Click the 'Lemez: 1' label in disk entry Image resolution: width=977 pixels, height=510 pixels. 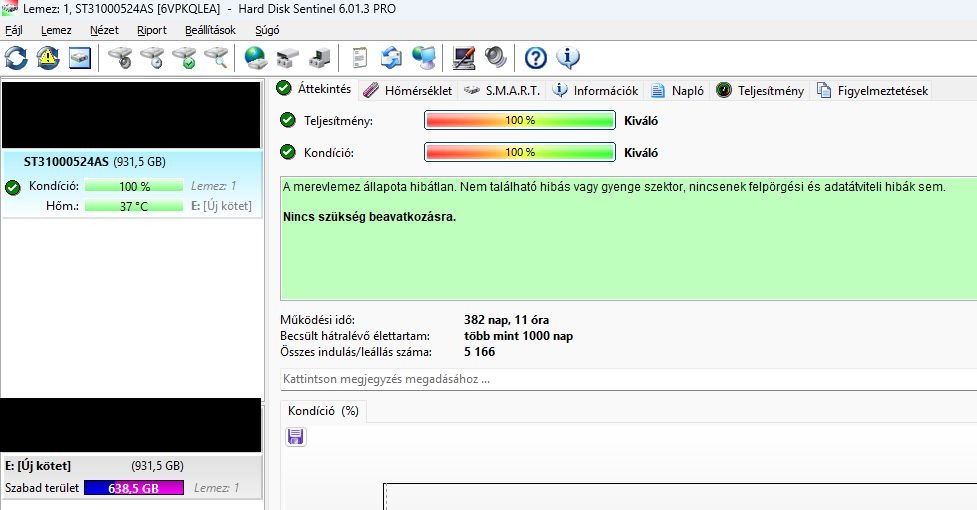point(214,186)
